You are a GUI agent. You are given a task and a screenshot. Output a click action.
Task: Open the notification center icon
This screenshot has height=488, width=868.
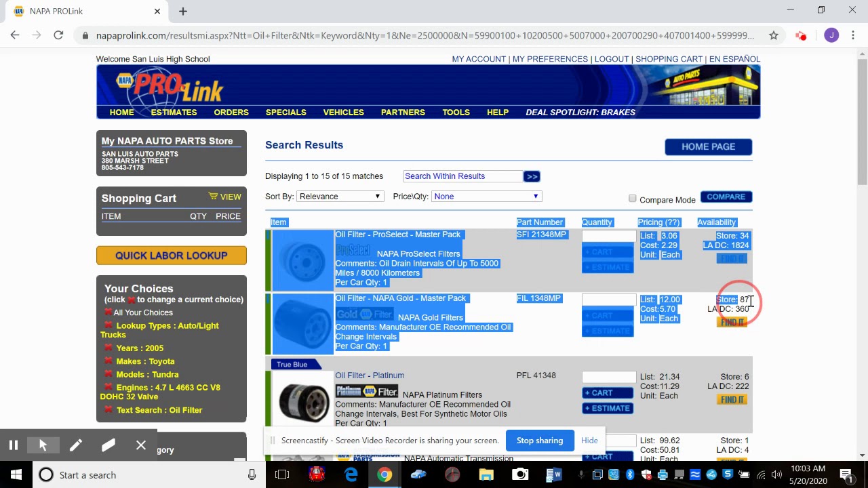pos(846,474)
